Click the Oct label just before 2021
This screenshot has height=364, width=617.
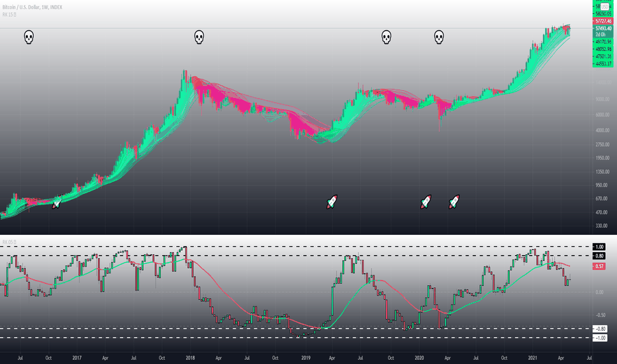pos(504,357)
